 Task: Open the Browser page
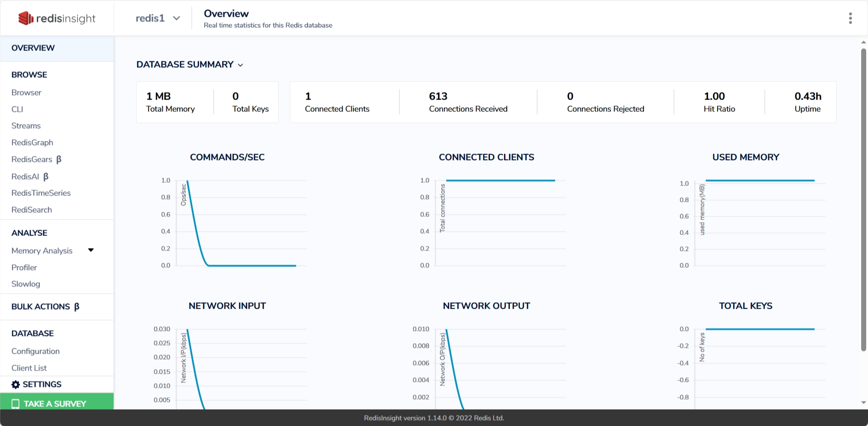tap(26, 93)
